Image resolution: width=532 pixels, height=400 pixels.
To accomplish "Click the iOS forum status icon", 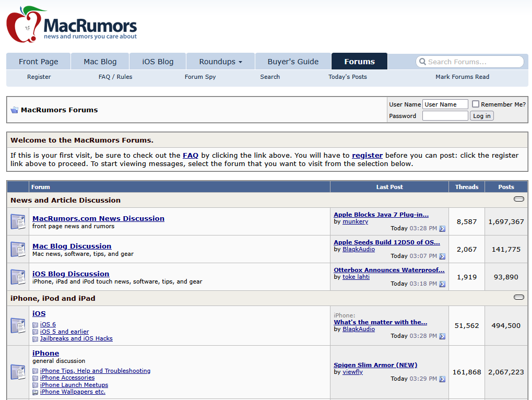I will coord(18,325).
